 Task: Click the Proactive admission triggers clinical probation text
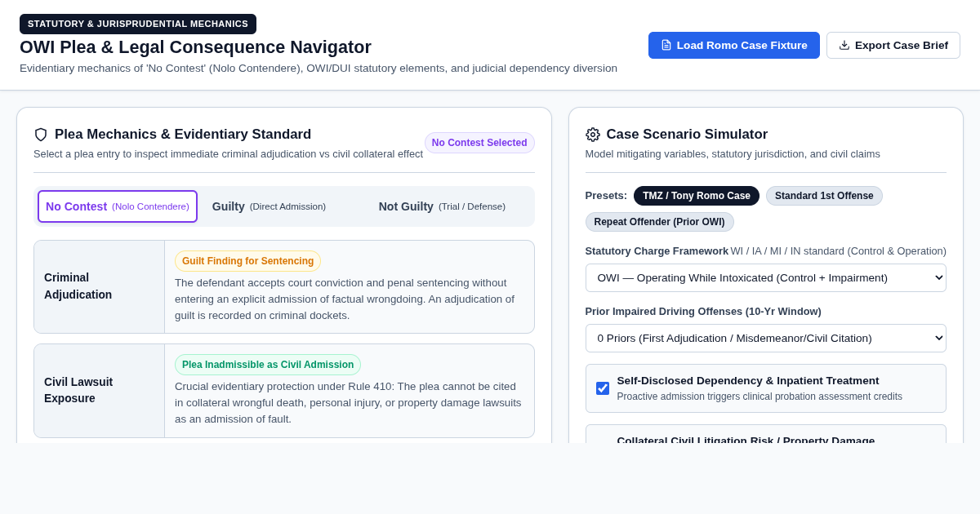coord(759,397)
